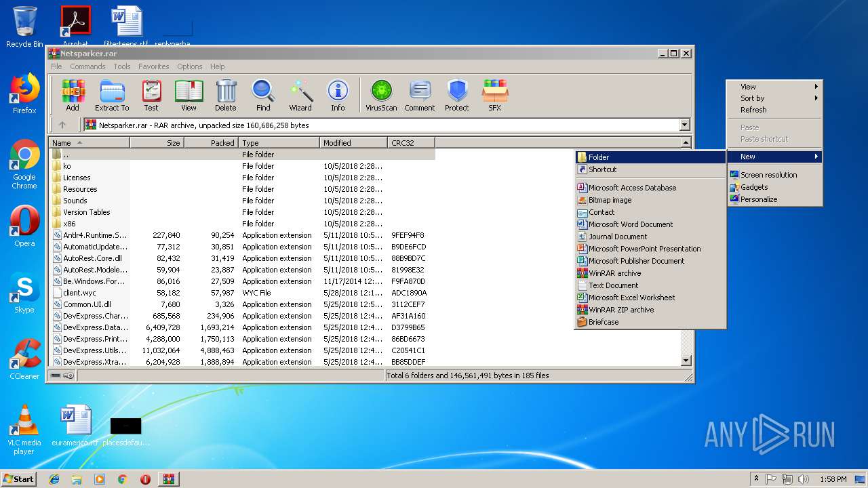This screenshot has width=868, height=488.
Task: Click the Delete trash icon in toolbar
Action: click(x=226, y=95)
